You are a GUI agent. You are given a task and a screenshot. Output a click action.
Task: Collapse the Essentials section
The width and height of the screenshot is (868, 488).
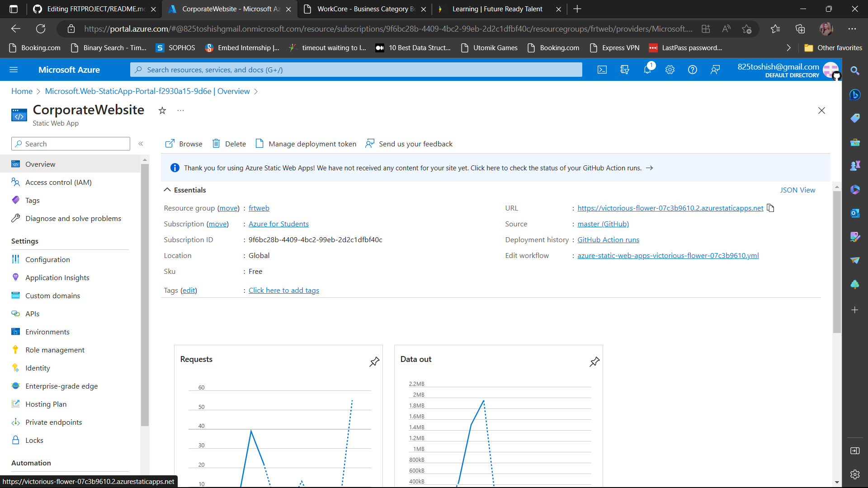click(167, 190)
